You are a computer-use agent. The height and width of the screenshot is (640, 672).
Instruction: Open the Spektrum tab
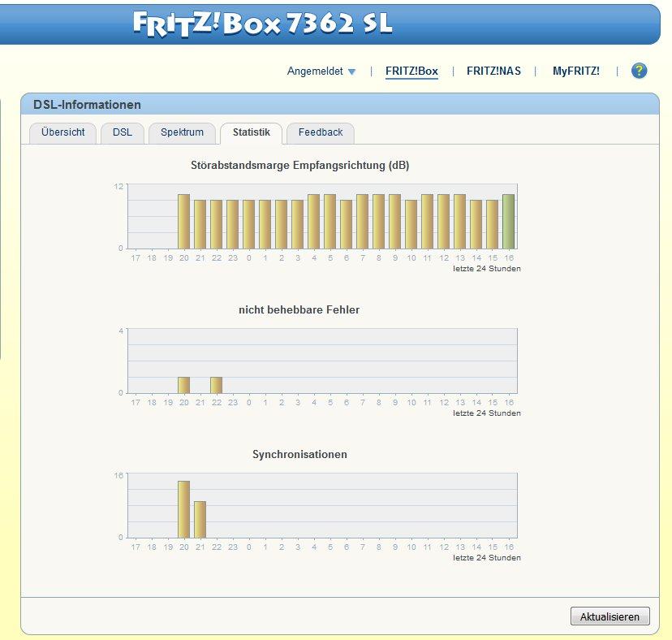[182, 132]
